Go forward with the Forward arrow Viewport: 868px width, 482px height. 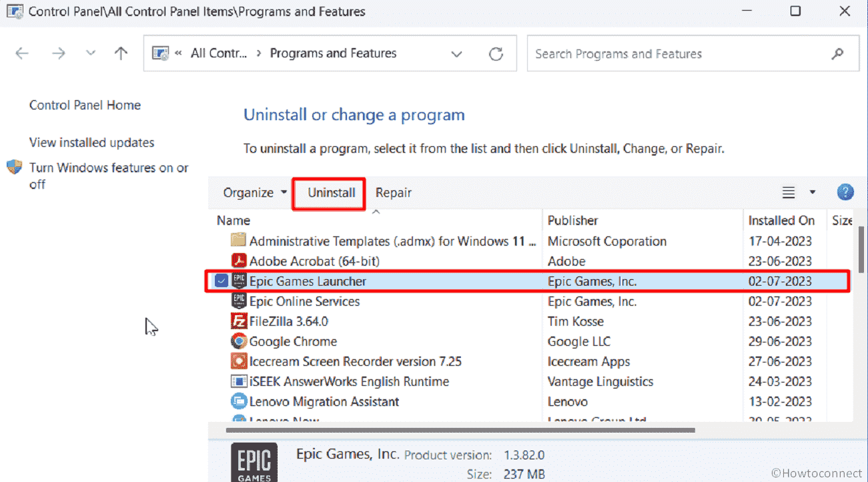(59, 54)
